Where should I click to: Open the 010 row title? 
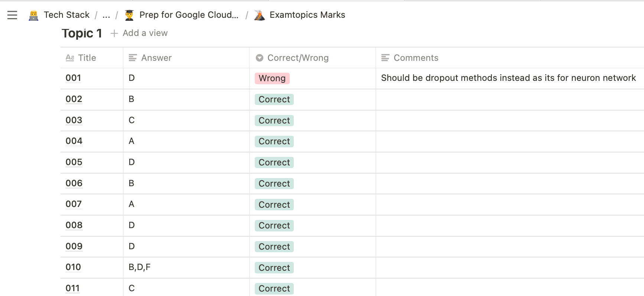73,267
